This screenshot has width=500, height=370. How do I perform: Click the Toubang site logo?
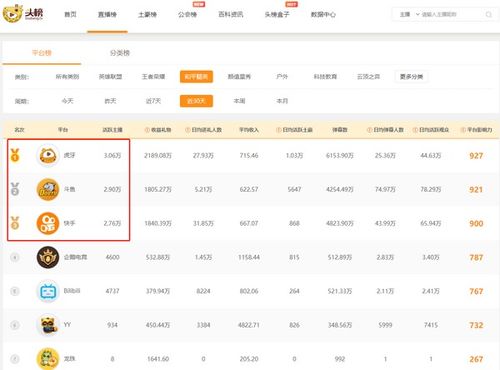23,14
